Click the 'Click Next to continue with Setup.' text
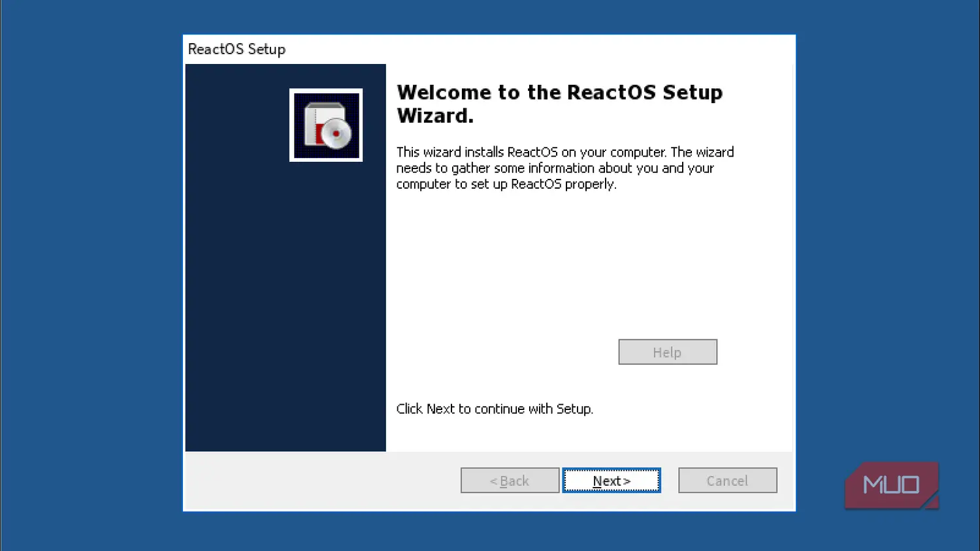Image resolution: width=980 pixels, height=551 pixels. pos(495,409)
